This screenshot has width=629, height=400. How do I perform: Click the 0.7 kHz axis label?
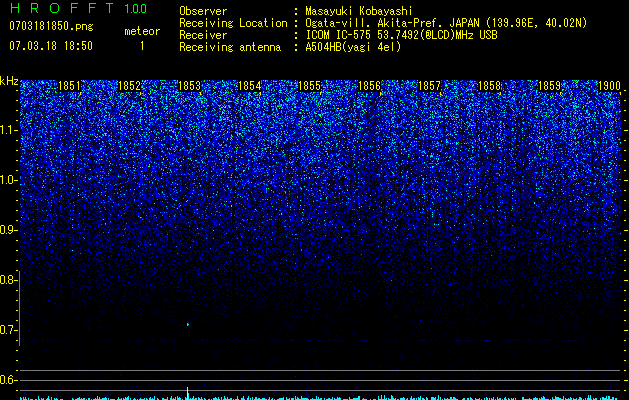[x=7, y=330]
